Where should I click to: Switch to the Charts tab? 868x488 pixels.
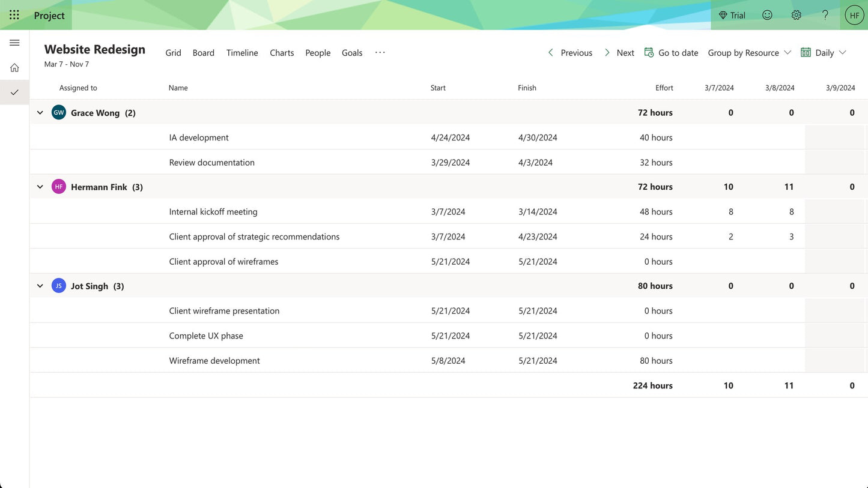point(282,53)
